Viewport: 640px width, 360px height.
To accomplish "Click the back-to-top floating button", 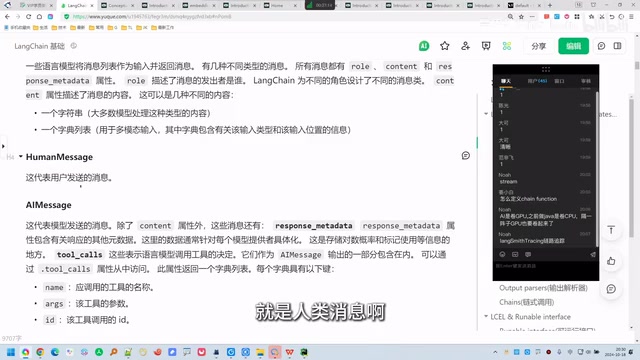I will (x=611, y=230).
